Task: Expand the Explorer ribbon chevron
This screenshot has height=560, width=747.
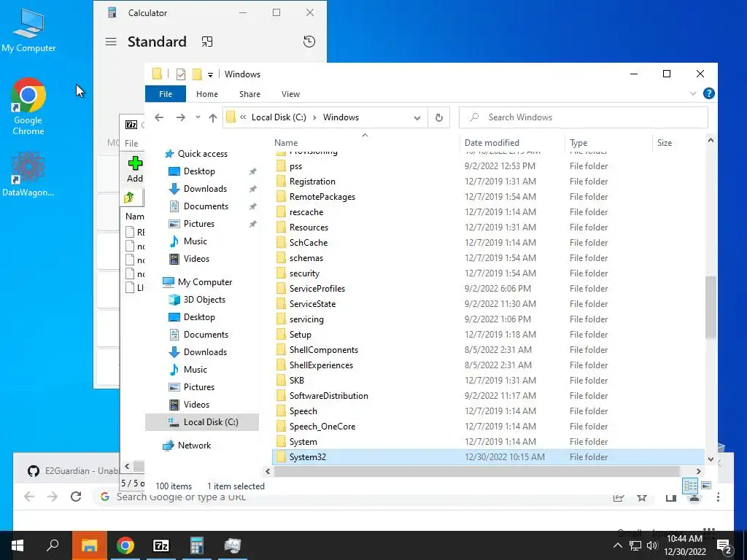Action: click(x=693, y=94)
